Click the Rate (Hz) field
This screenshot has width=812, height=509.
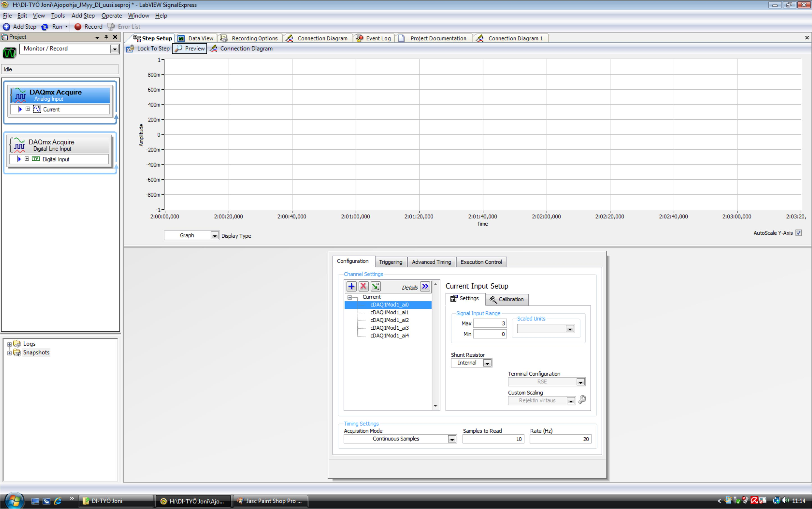tap(560, 439)
